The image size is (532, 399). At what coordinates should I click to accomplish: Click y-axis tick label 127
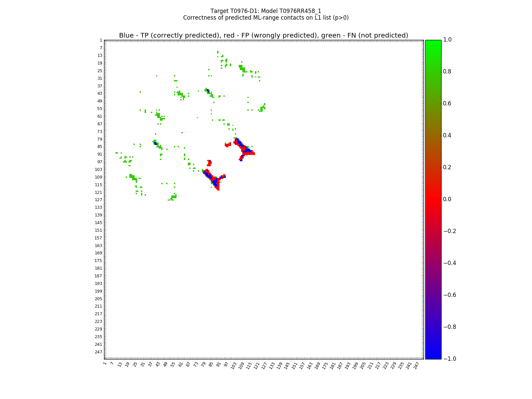point(98,200)
